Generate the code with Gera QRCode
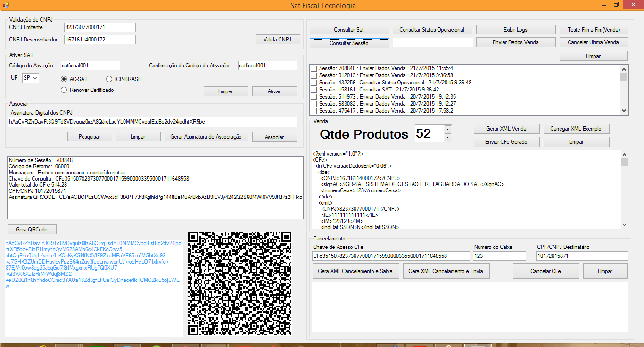The height and width of the screenshot is (347, 644). pos(33,230)
